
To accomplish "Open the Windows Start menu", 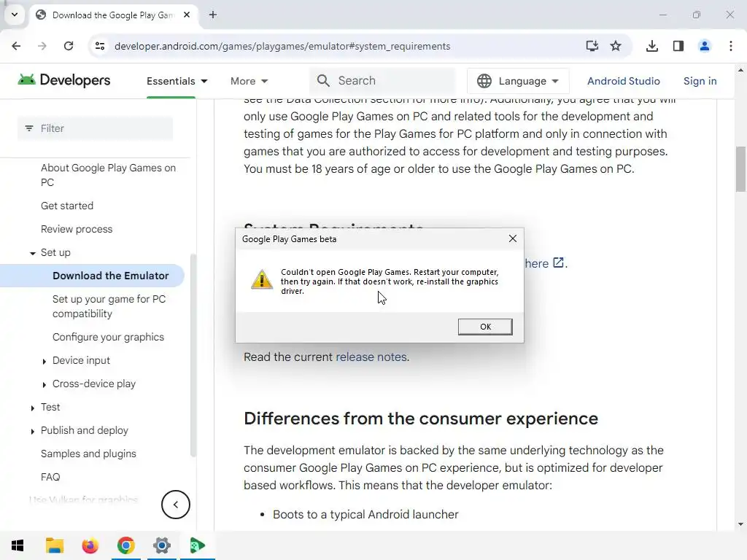I will pyautogui.click(x=18, y=545).
